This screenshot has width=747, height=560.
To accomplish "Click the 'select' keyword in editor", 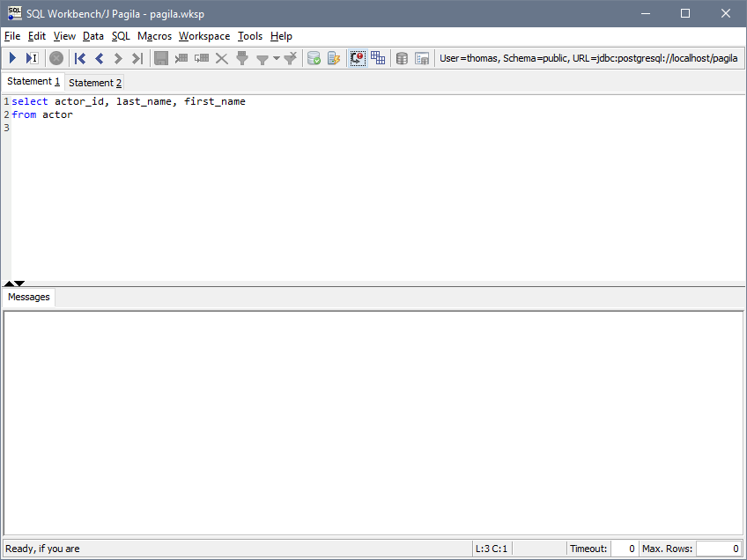I will pos(30,101).
